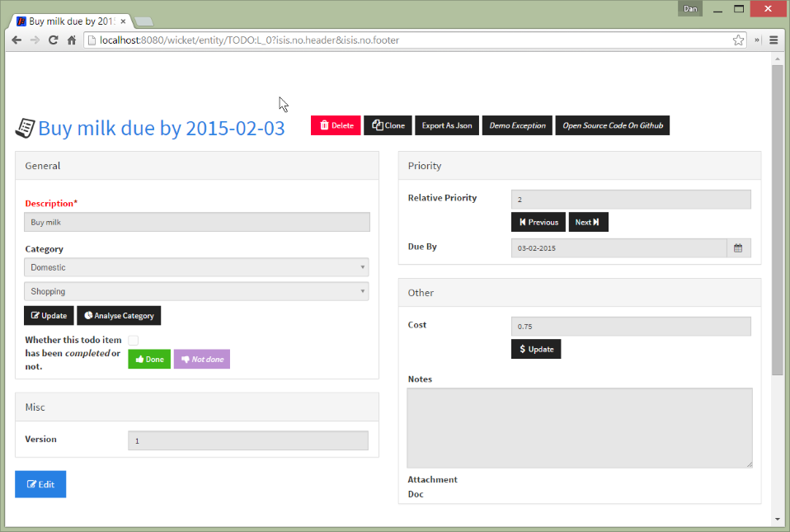Open the Domestic category dropdown

tap(196, 267)
